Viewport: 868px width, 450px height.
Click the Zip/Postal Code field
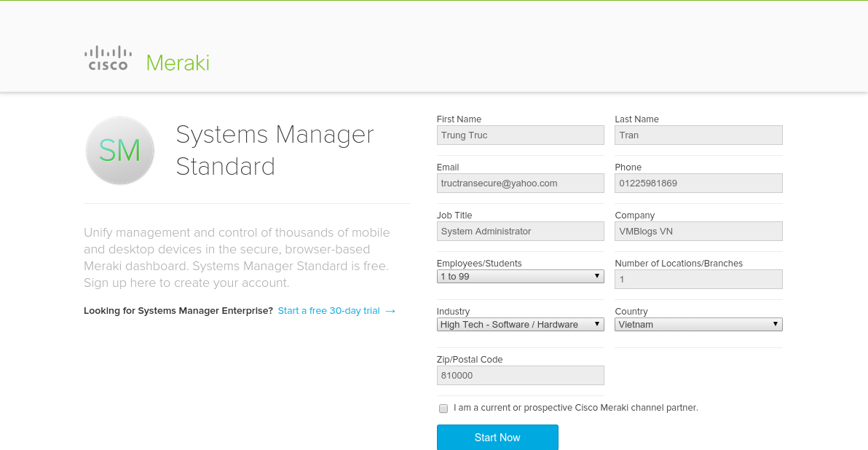pos(520,376)
